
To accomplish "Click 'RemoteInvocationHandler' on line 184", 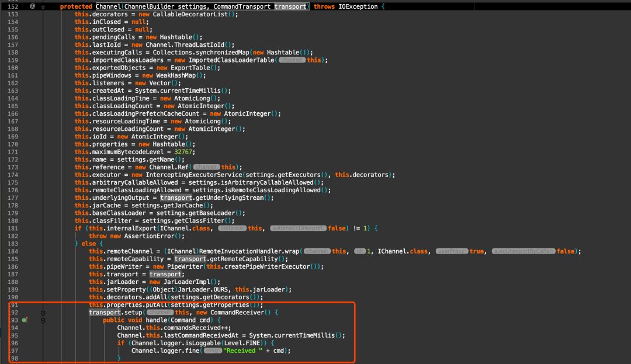I will 240,251.
